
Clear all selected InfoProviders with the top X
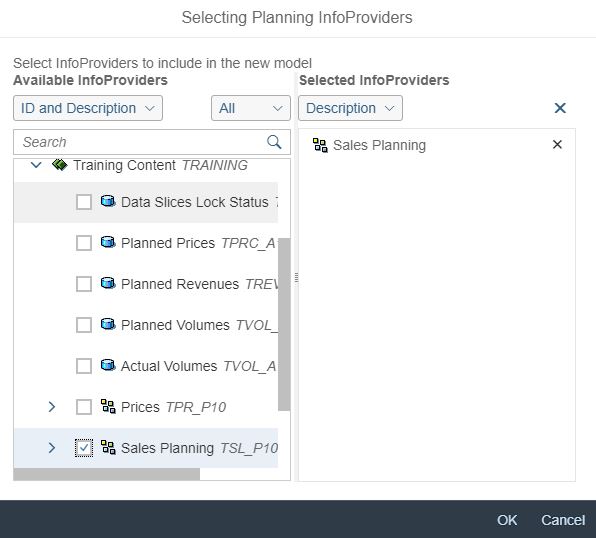pos(560,108)
